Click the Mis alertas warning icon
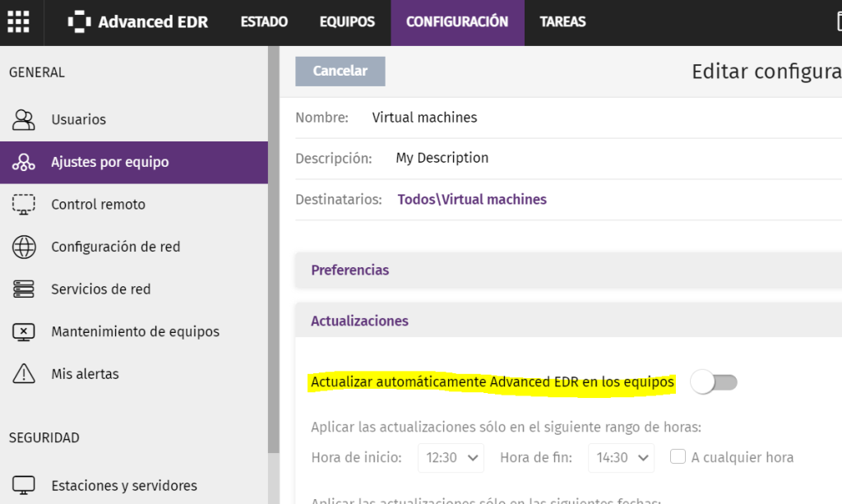This screenshot has width=842, height=504. [24, 373]
